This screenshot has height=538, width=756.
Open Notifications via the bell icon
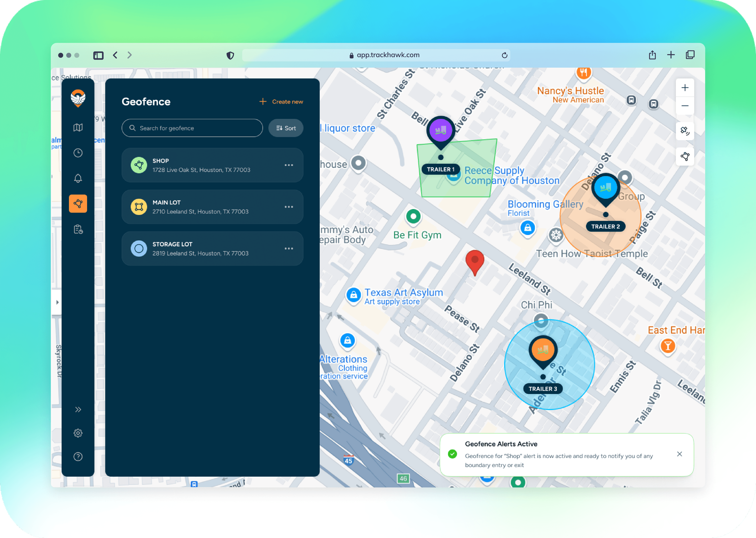(78, 179)
